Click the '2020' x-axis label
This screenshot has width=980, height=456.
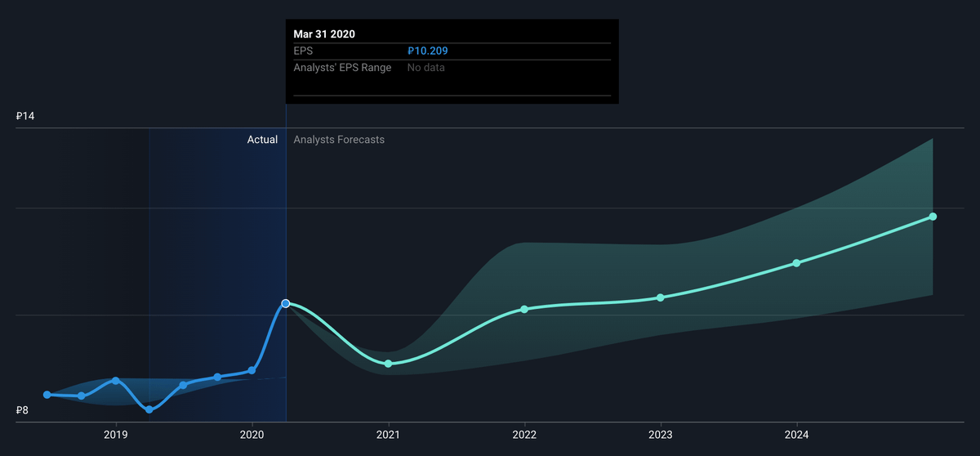252,434
